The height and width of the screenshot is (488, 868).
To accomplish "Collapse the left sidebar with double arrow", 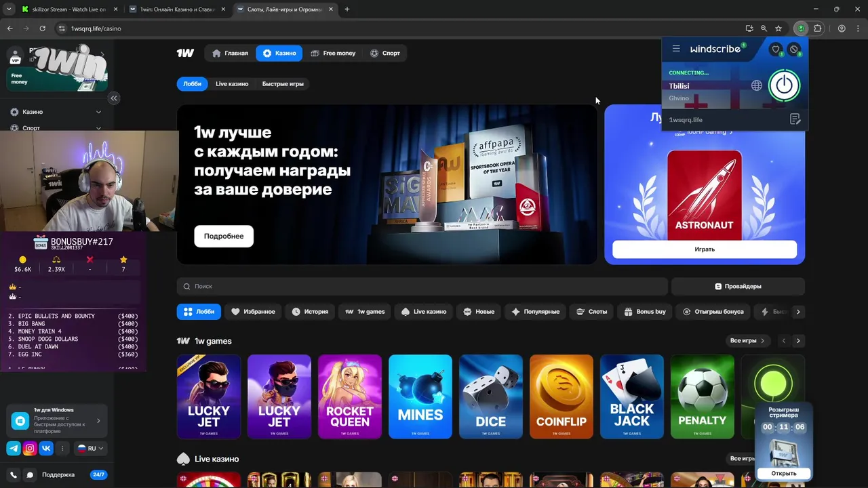I will point(114,98).
